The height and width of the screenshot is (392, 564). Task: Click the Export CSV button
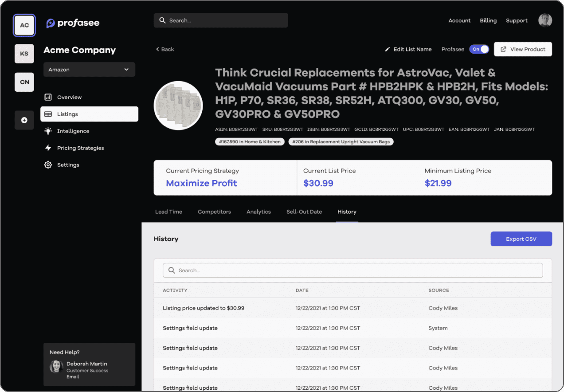521,239
